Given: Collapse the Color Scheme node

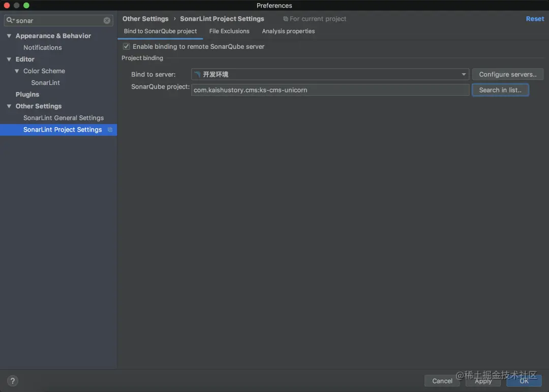Looking at the screenshot, I should click(17, 71).
